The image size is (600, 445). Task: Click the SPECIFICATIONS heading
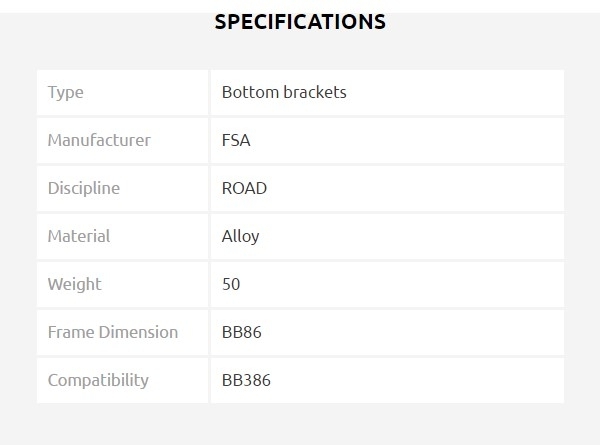(300, 21)
